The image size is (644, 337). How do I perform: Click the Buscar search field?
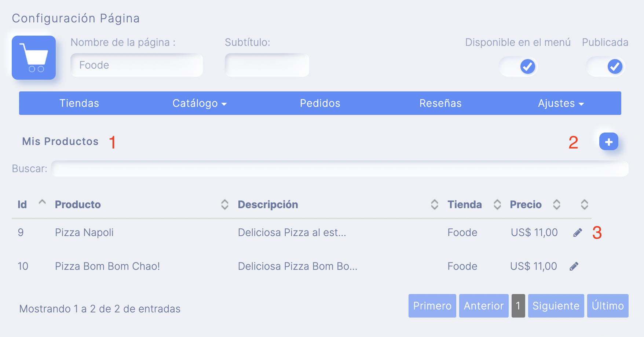pyautogui.click(x=340, y=168)
